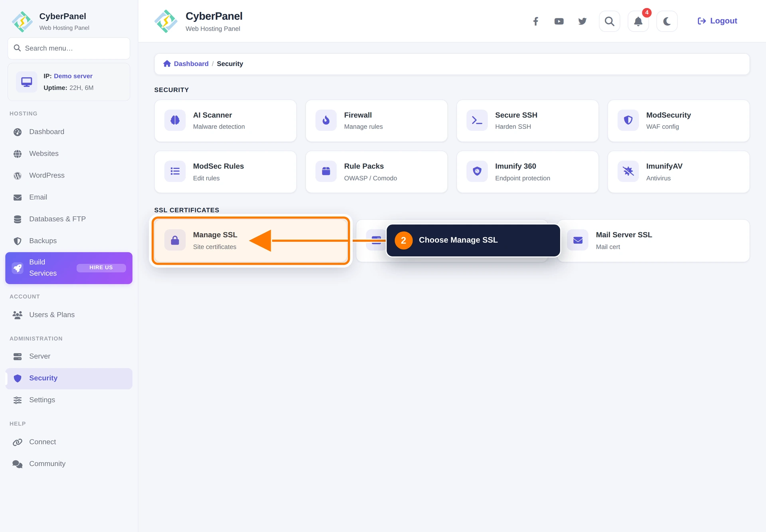Toggle dark mode with moon icon
Image resolution: width=766 pixels, height=532 pixels.
[x=667, y=21]
